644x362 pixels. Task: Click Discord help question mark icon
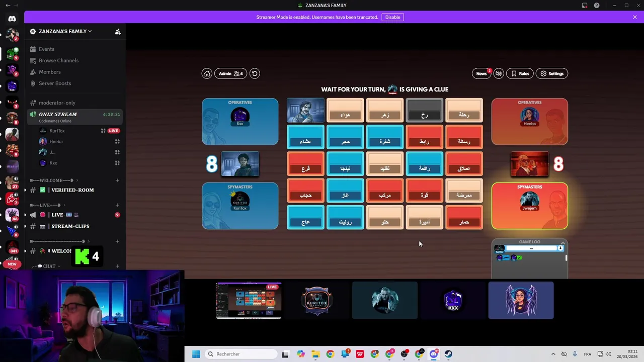(597, 6)
